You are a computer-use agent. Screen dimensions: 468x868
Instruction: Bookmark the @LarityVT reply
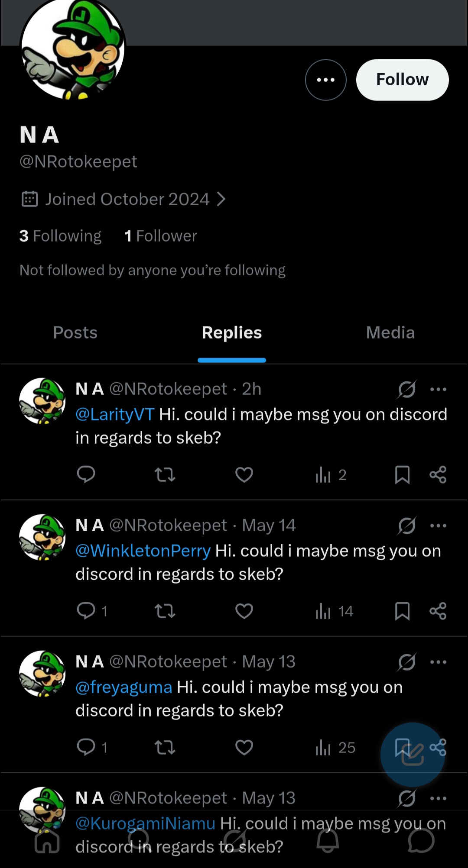402,475
